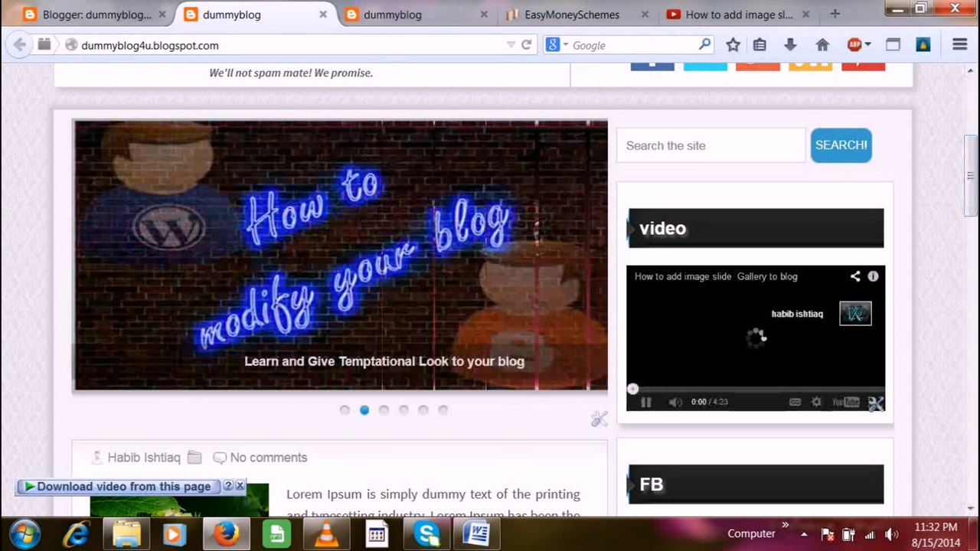
Task: Click the blue bell add-on toolbar icon
Action: [923, 45]
